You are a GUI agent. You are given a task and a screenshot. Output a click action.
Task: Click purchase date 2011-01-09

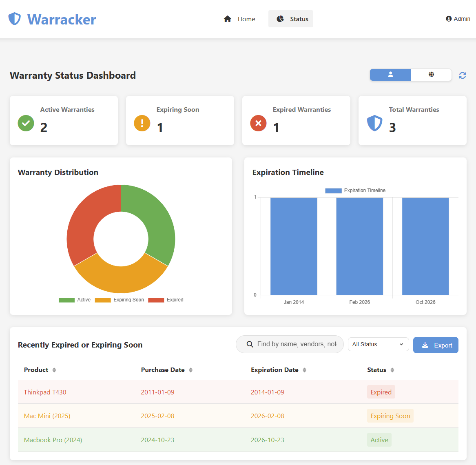tap(157, 392)
